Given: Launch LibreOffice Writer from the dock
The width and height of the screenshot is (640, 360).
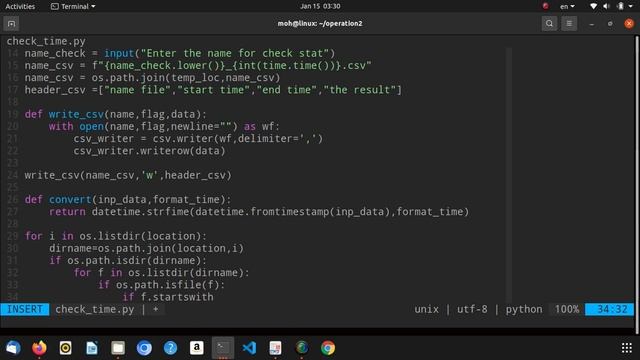Looking at the screenshot, I should (91, 348).
